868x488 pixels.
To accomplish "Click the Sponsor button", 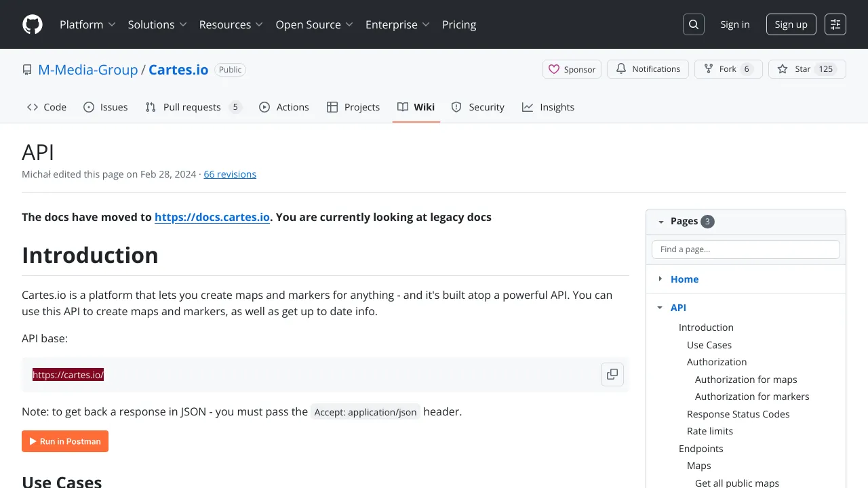I will (572, 69).
